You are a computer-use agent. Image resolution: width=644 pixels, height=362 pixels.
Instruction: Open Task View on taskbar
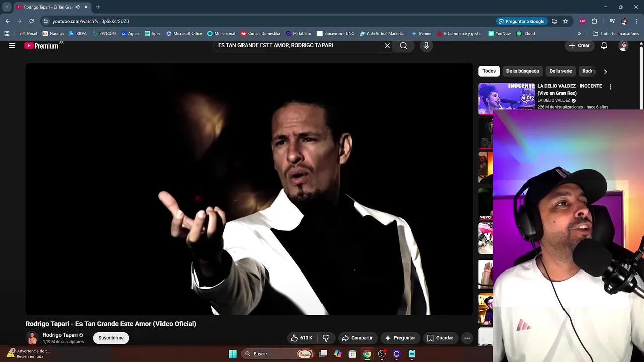[x=323, y=354]
